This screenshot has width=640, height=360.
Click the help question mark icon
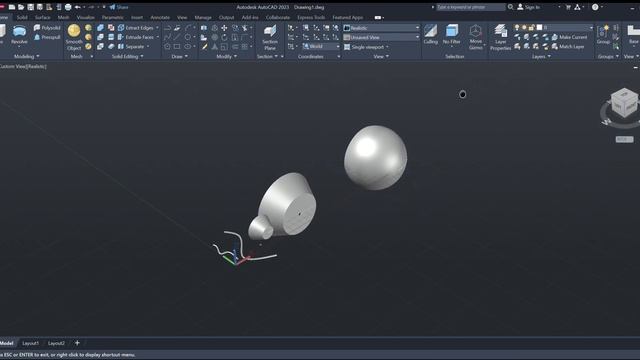(595, 7)
